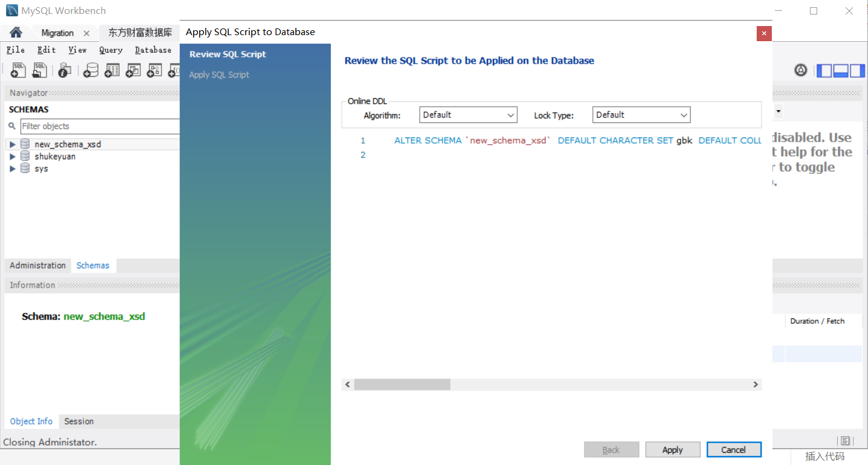Click the magnifier icon beside Filter objects

point(12,126)
